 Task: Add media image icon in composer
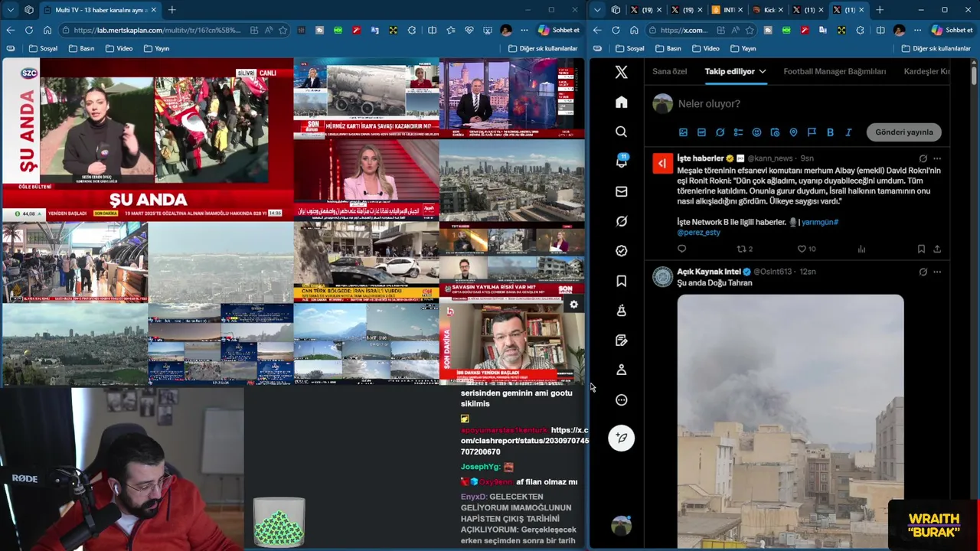683,132
